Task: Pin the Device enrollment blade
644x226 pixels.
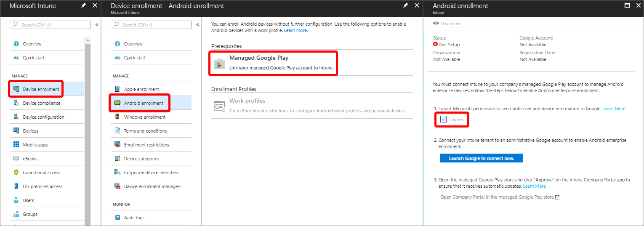Action: pos(405,5)
